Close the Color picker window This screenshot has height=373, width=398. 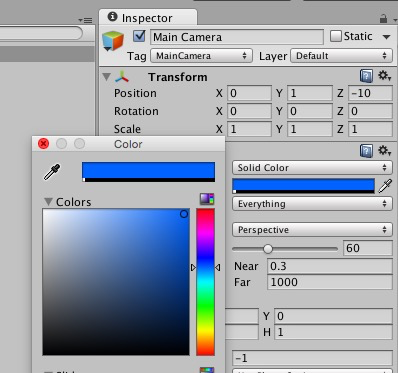(44, 144)
